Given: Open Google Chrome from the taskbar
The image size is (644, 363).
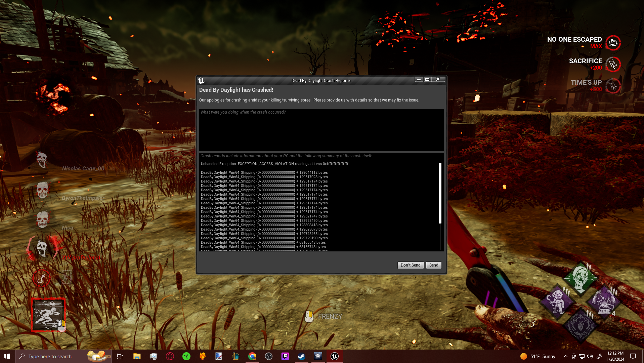Looking at the screenshot, I should pos(252,356).
